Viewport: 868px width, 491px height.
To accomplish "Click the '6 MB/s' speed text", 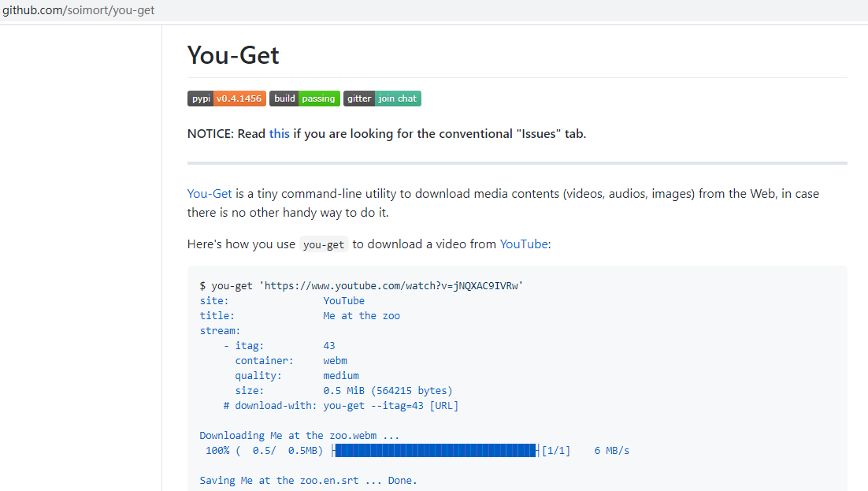I will pyautogui.click(x=612, y=451).
